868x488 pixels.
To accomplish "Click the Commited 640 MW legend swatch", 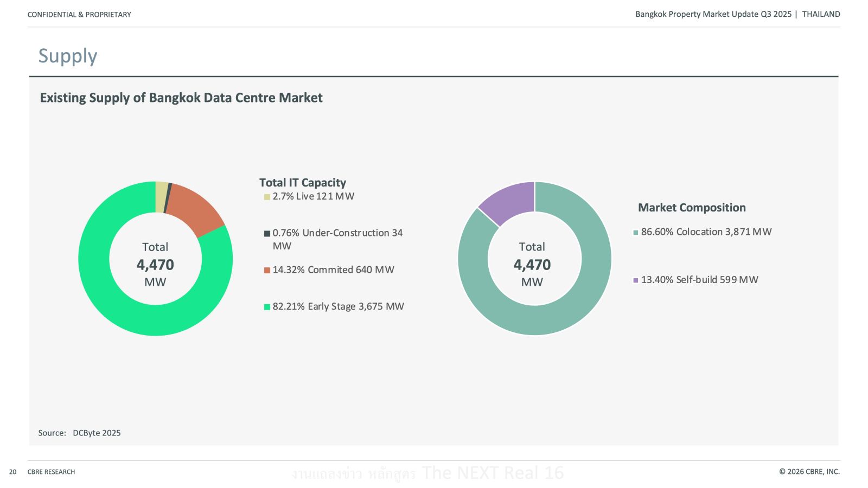I will point(267,271).
